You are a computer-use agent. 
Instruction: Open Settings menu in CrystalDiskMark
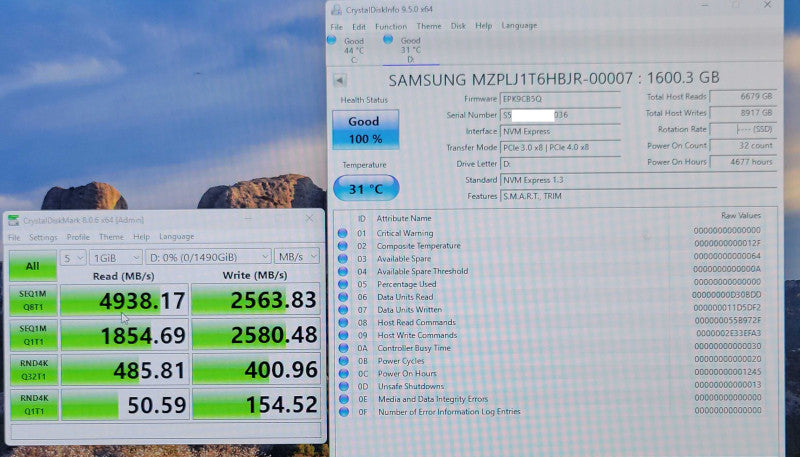coord(43,237)
